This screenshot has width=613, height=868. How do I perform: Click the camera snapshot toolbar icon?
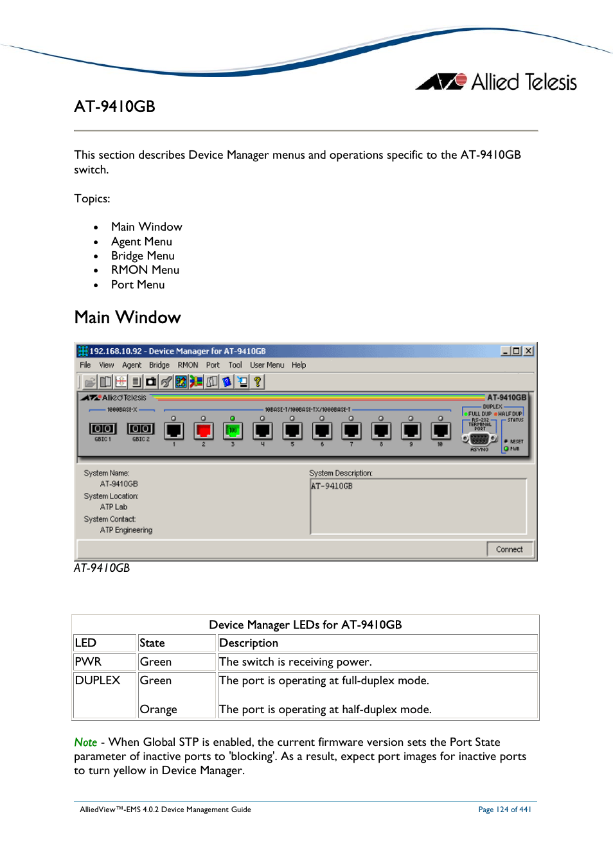151,382
